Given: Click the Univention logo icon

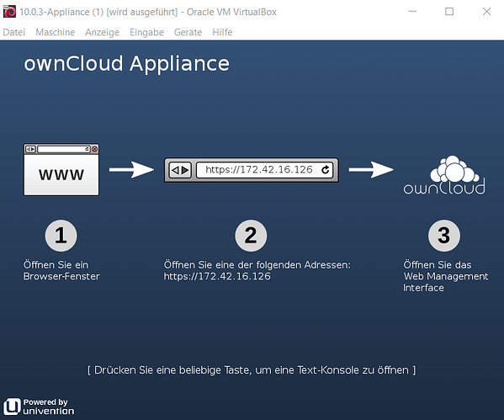Looking at the screenshot, I should 13,407.
